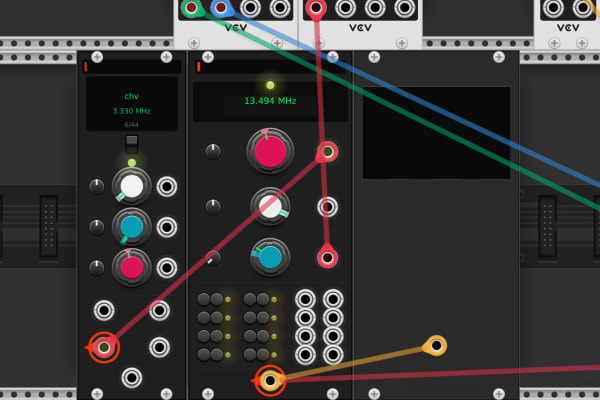Image resolution: width=600 pixels, height=400 pixels.
Task: Click the jack right of chv cyan knob
Action: click(x=166, y=227)
